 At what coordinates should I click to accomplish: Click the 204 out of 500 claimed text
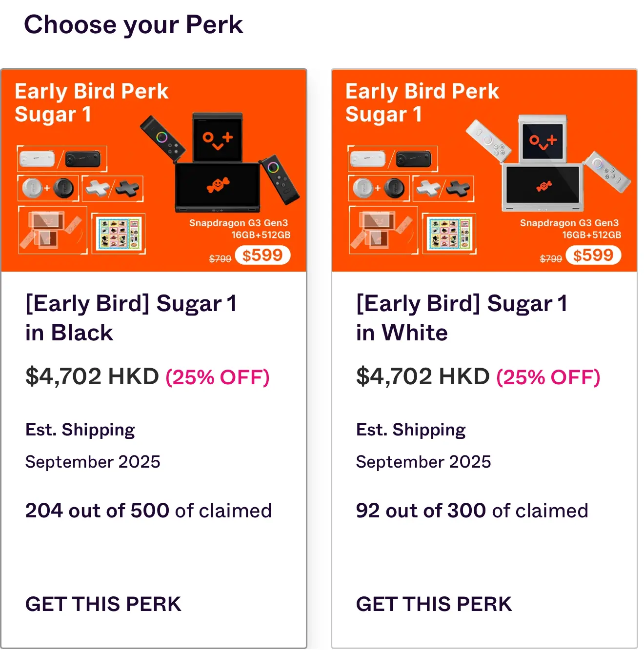tap(148, 511)
